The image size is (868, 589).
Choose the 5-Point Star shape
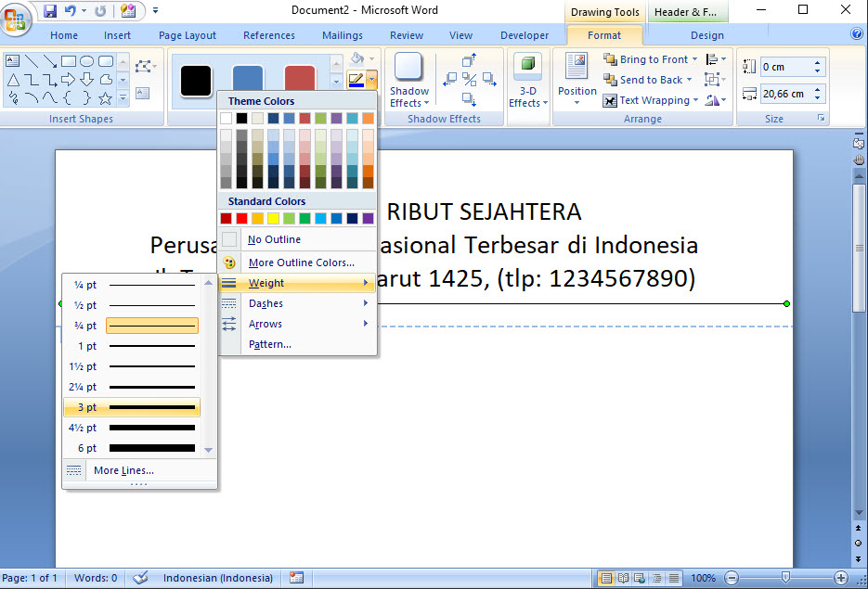tap(105, 98)
